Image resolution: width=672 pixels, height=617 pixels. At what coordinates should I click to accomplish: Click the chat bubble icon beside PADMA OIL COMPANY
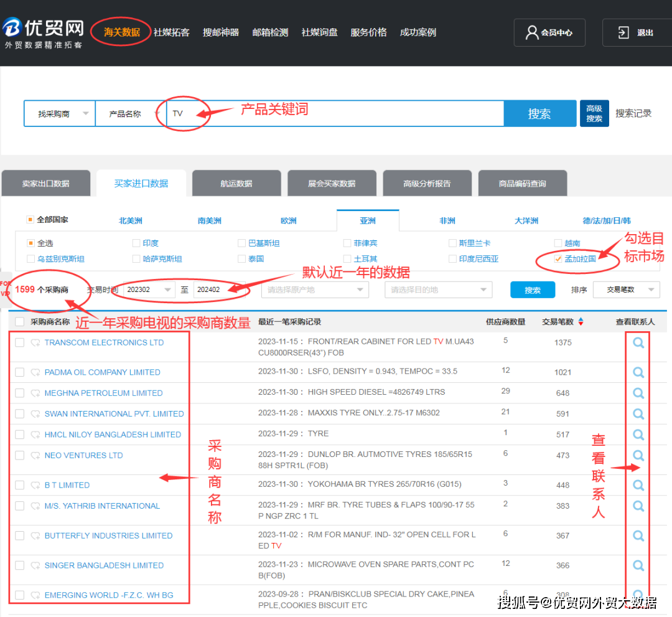click(x=35, y=372)
